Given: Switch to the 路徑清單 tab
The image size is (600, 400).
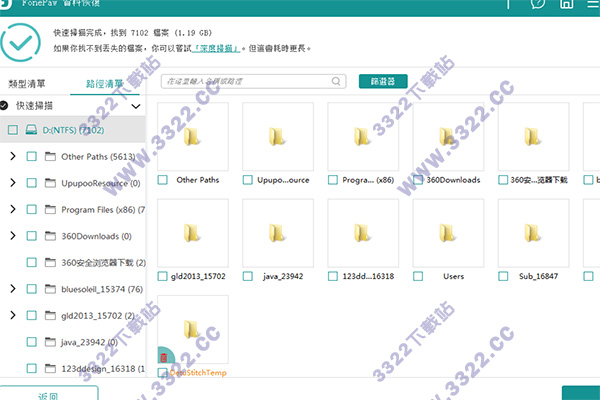Looking at the screenshot, I should (104, 83).
